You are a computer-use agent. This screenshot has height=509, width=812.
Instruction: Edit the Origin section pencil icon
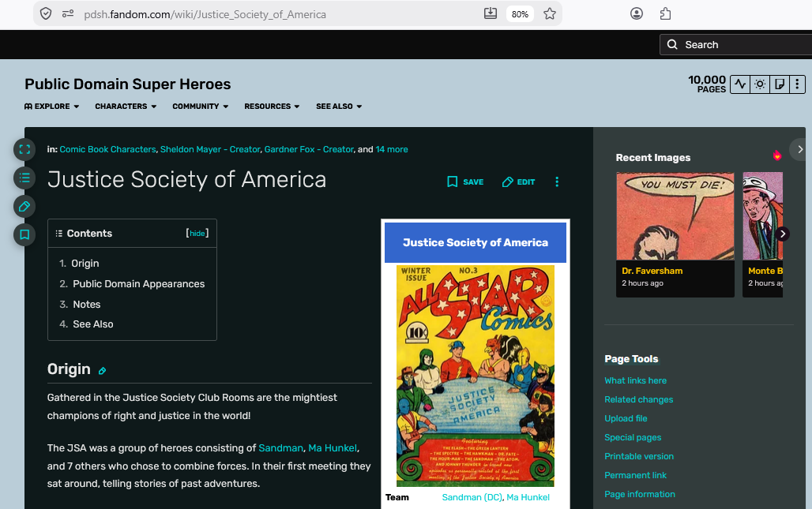[102, 370]
